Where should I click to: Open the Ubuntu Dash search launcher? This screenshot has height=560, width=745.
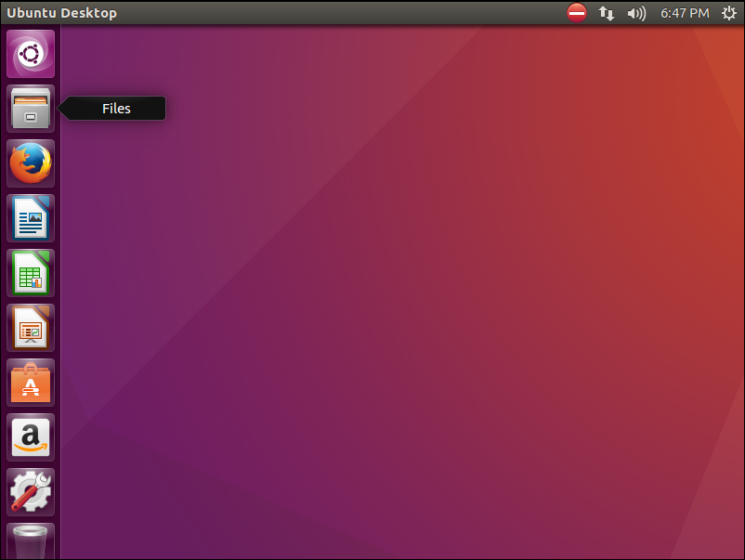click(x=31, y=54)
